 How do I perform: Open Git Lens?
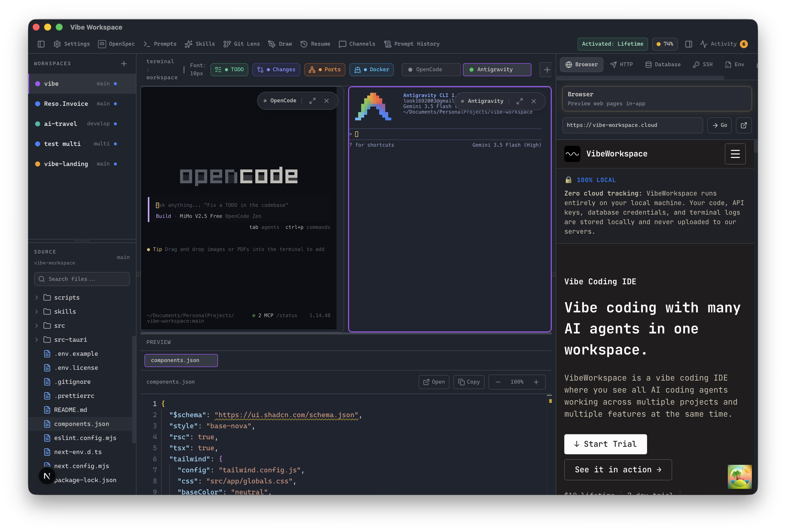[x=242, y=44]
